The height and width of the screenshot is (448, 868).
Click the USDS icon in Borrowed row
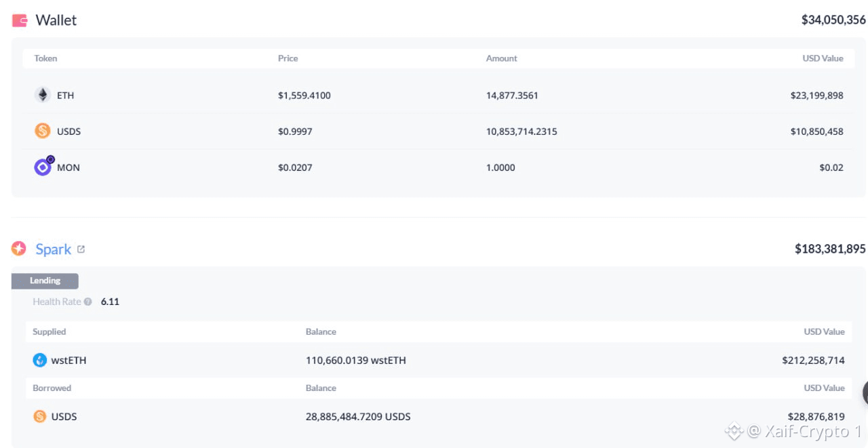(x=40, y=416)
